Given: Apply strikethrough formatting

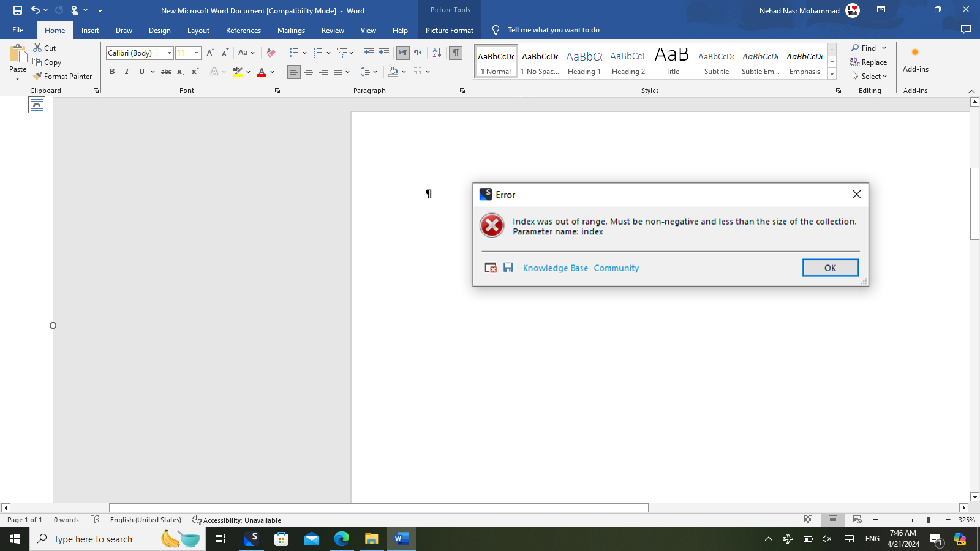Looking at the screenshot, I should tap(165, 72).
